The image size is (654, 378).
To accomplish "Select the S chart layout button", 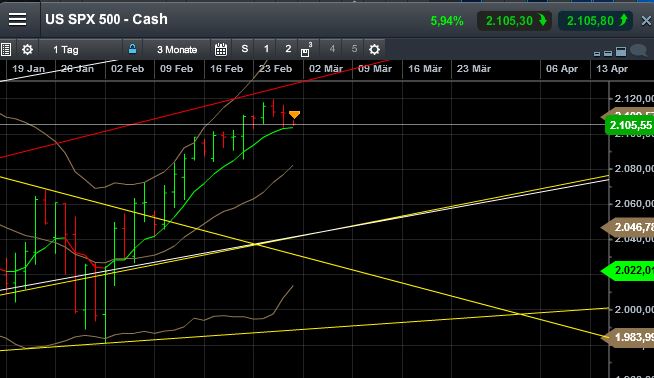I will [245, 49].
